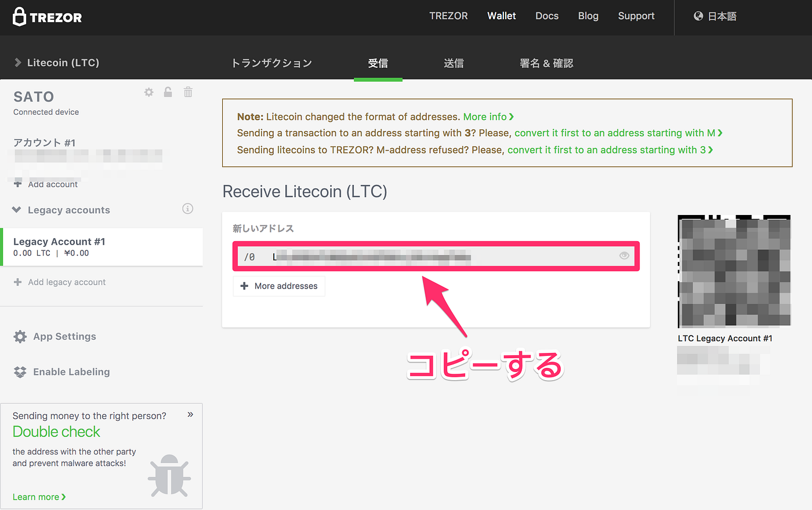
Task: Click the Double check heading
Action: tap(56, 432)
